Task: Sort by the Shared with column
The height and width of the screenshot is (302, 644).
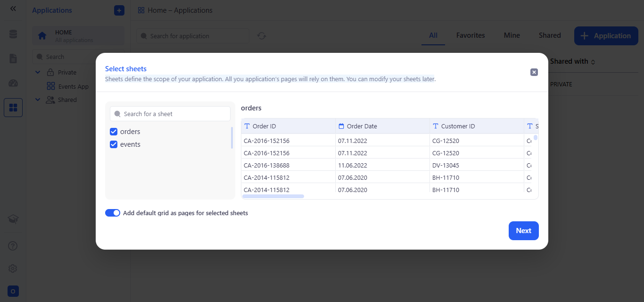Action: [572, 61]
